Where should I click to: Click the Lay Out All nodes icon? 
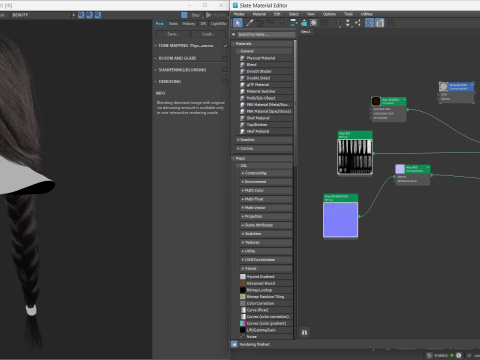pos(348,23)
